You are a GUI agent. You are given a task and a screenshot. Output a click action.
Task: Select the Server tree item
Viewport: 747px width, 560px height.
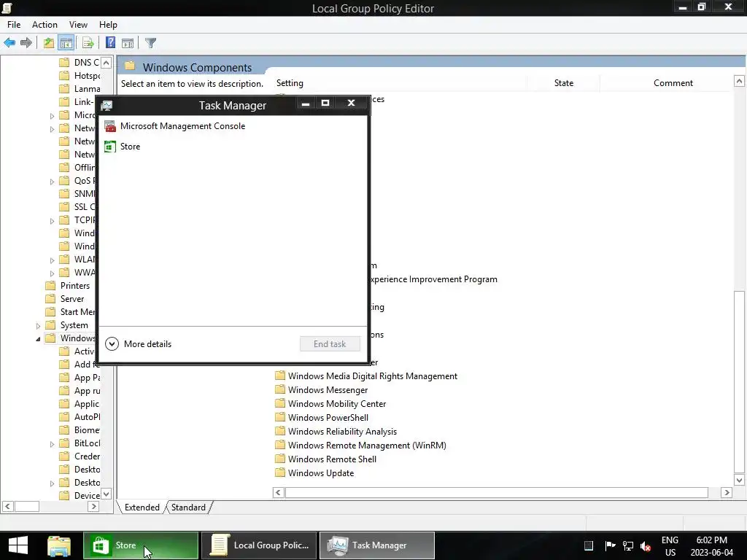click(72, 299)
